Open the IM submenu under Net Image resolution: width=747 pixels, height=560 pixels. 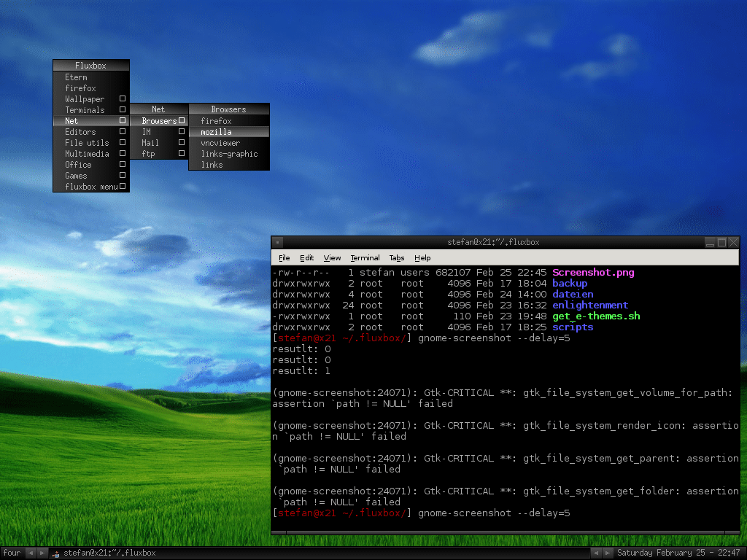click(159, 132)
